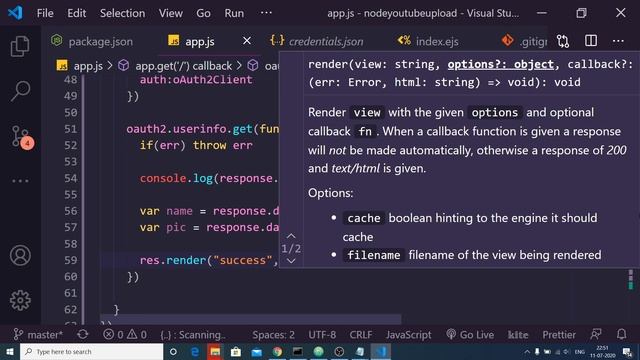Click Scanning status item
640x360 pixels.
[x=193, y=335]
